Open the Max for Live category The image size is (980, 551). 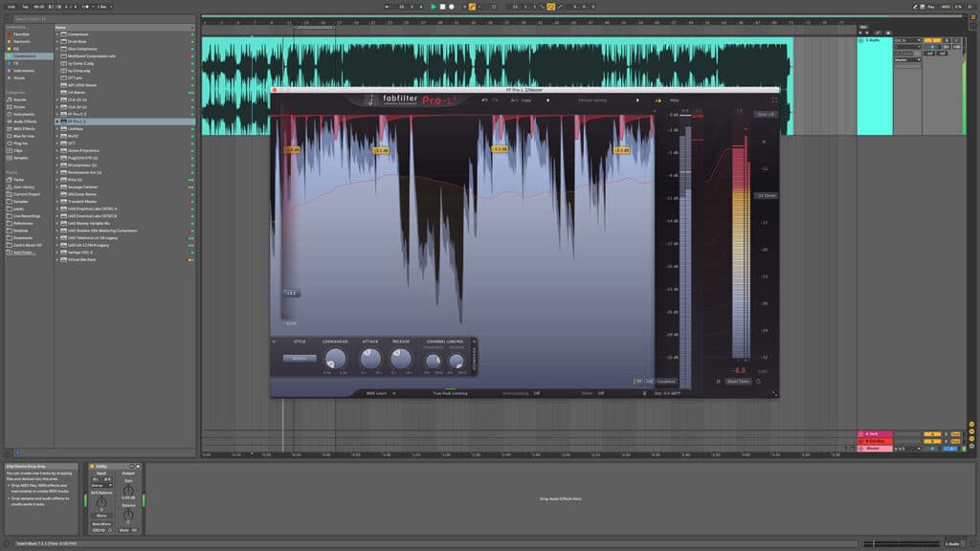(x=24, y=136)
